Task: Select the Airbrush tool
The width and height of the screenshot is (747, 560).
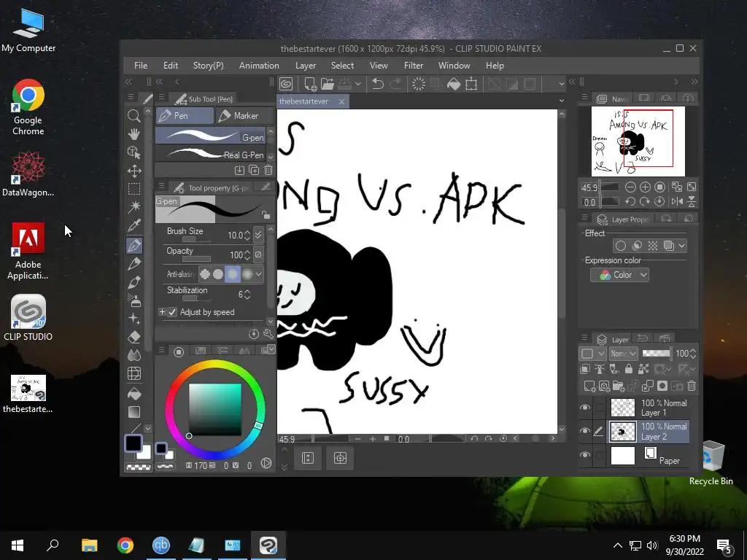Action: 134,300
